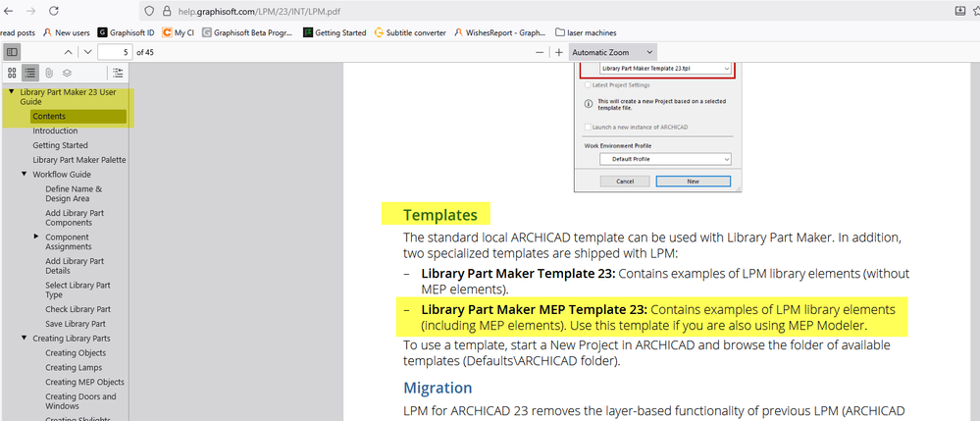Screen dimensions: 980x421
Task: Open the Getting Started outline entry
Action: pyautogui.click(x=60, y=145)
